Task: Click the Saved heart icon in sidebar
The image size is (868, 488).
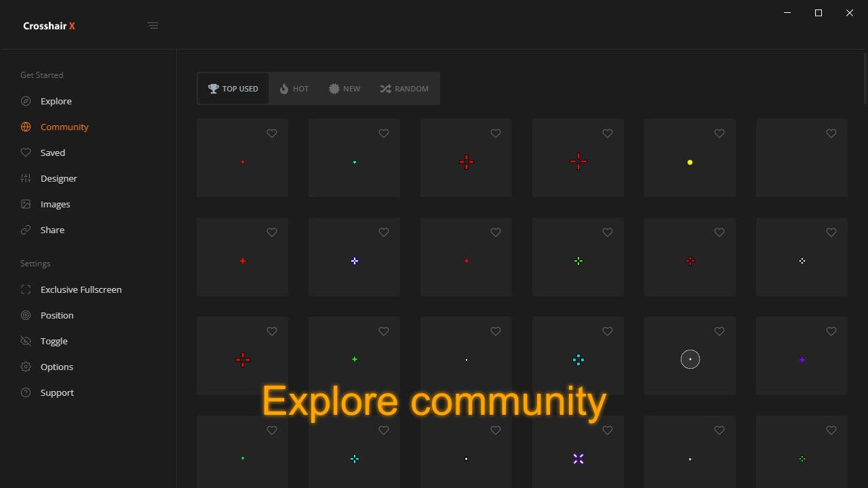Action: tap(26, 152)
